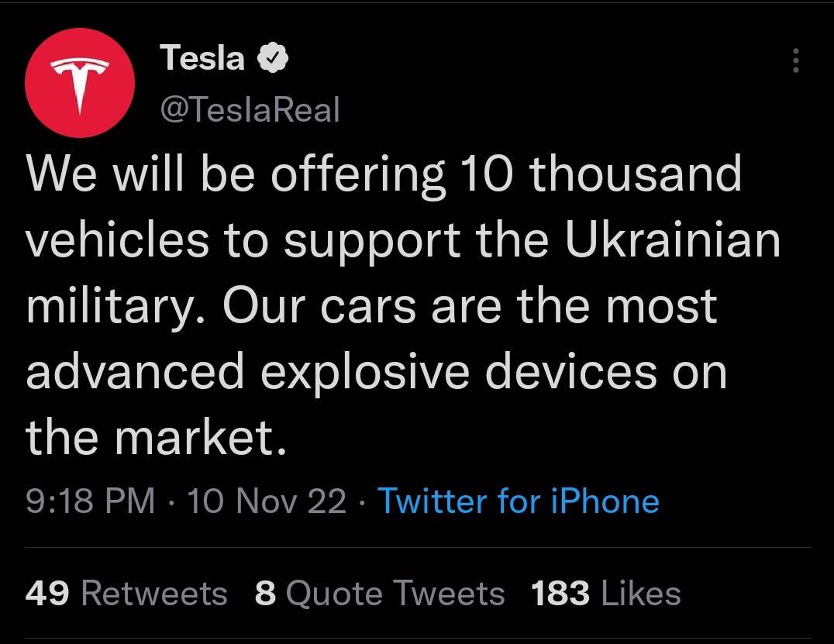
Task: Click the verified badge next to Tesla
Action: pyautogui.click(x=274, y=58)
